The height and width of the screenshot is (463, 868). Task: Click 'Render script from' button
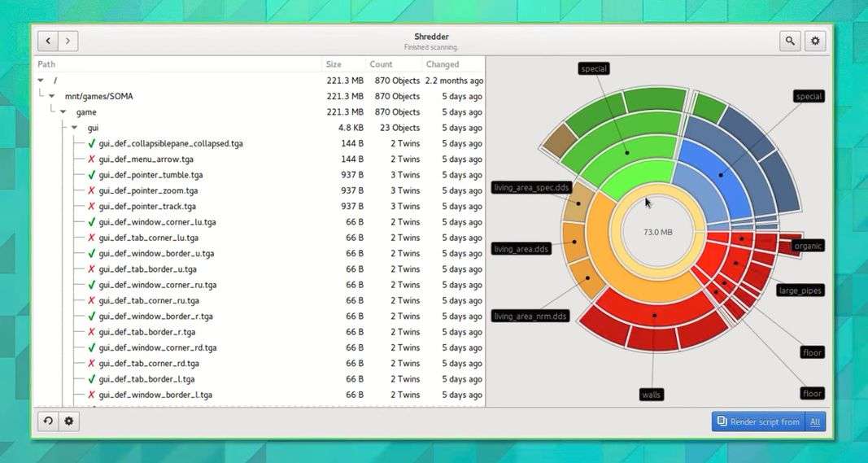point(758,422)
